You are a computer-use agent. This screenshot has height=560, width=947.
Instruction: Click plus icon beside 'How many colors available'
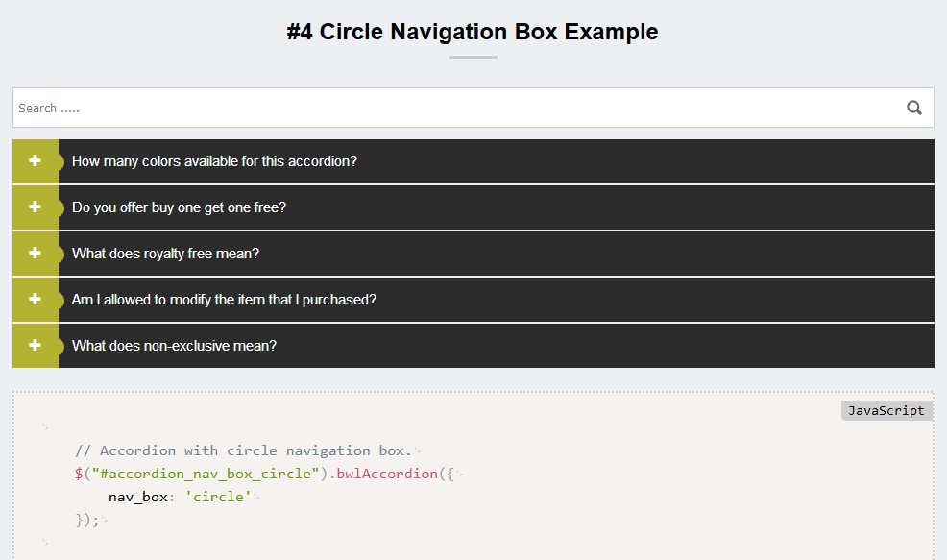point(36,161)
